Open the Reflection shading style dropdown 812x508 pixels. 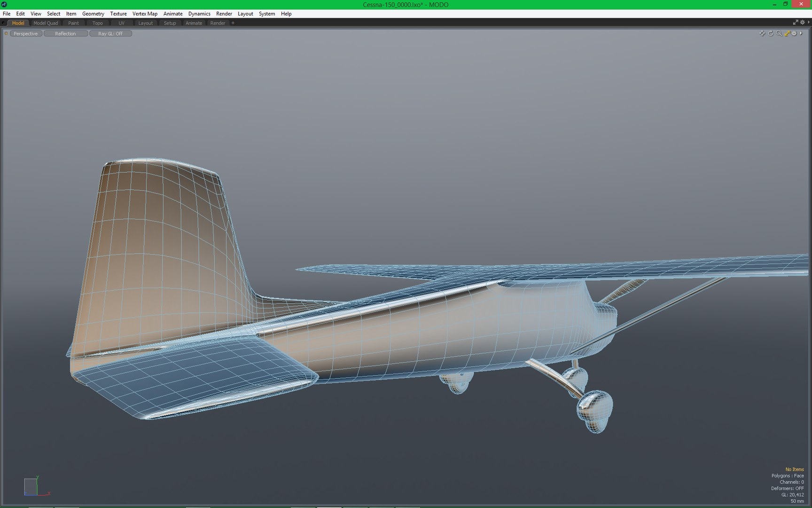tap(65, 34)
